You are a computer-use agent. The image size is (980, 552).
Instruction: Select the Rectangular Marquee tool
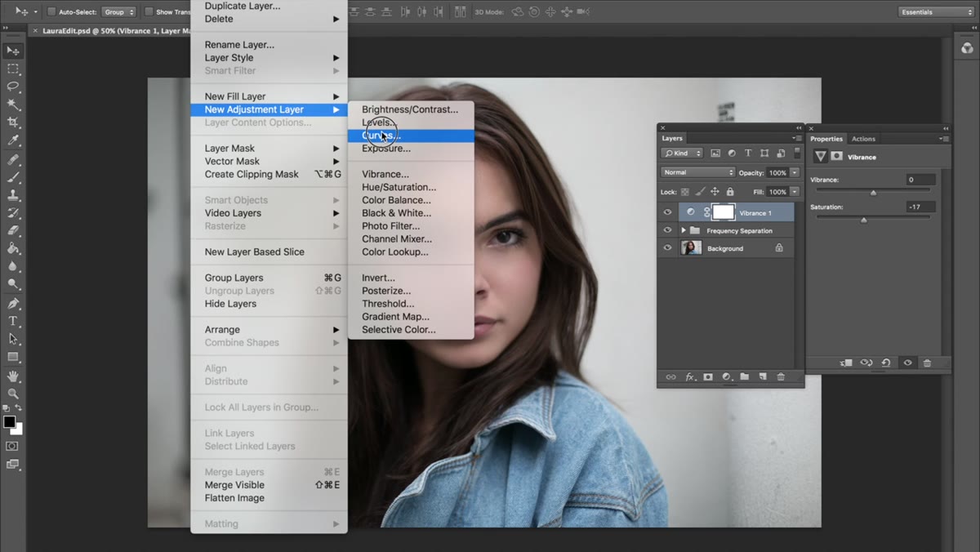[13, 69]
